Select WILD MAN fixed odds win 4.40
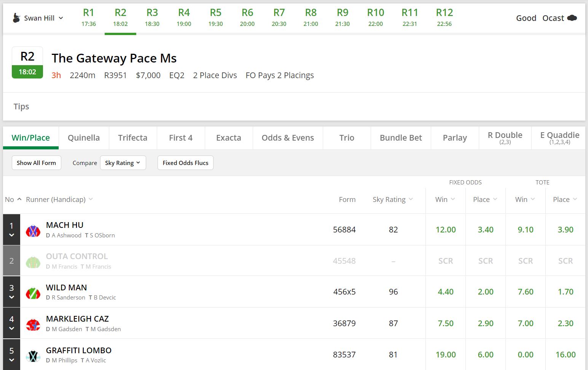Screen dimensions: 588x370 tap(445, 292)
